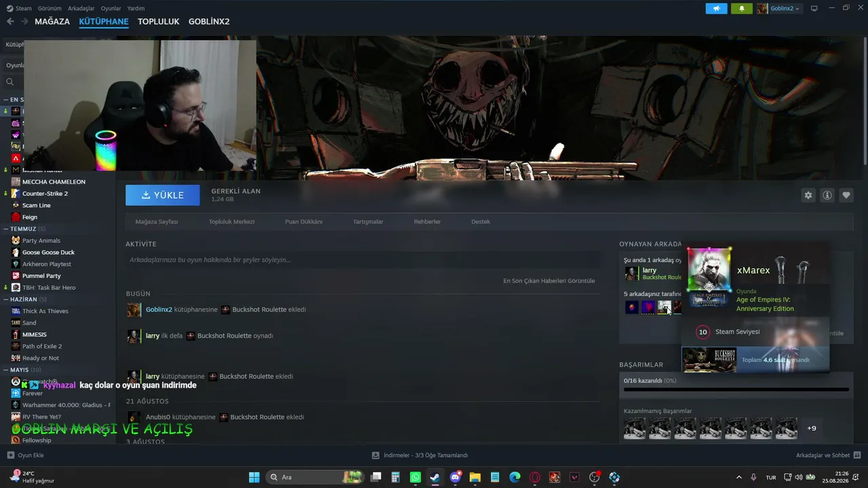
Task: Open the game settings gear icon
Action: click(808, 195)
